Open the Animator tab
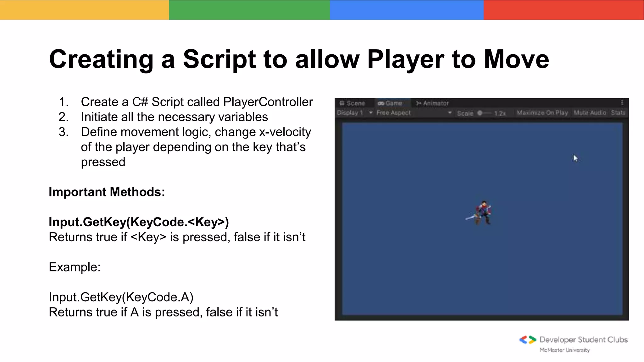The height and width of the screenshot is (362, 644). click(x=432, y=103)
